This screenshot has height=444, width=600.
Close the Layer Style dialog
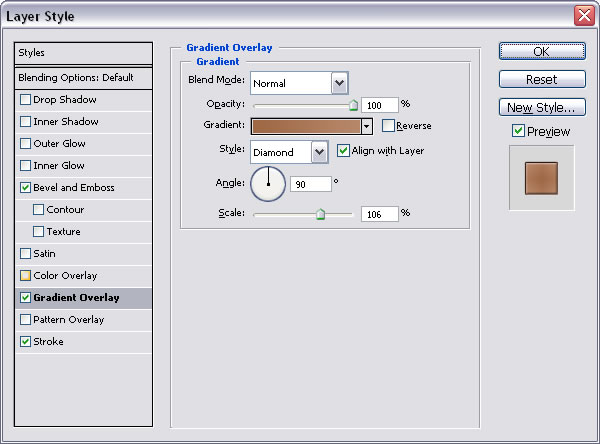(584, 16)
